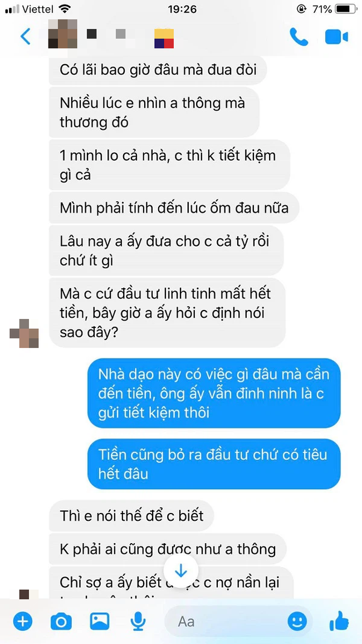
Task: Record voice message with microphone icon
Action: tap(138, 622)
